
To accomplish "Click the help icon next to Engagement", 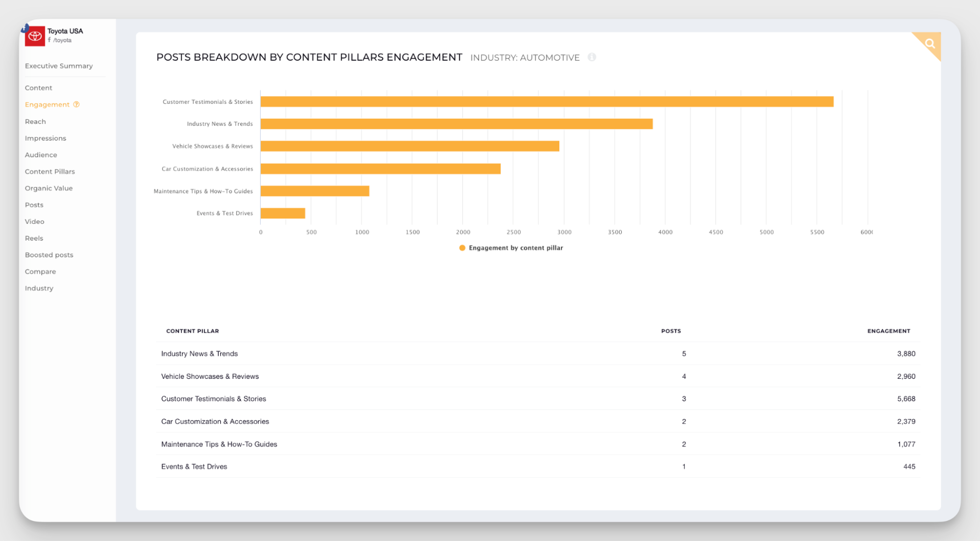I will click(x=76, y=104).
